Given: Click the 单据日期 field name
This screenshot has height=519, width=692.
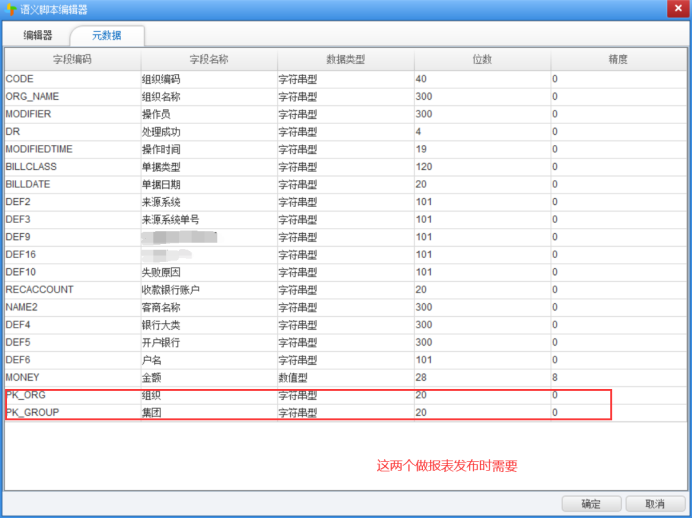Looking at the screenshot, I should pyautogui.click(x=161, y=184).
